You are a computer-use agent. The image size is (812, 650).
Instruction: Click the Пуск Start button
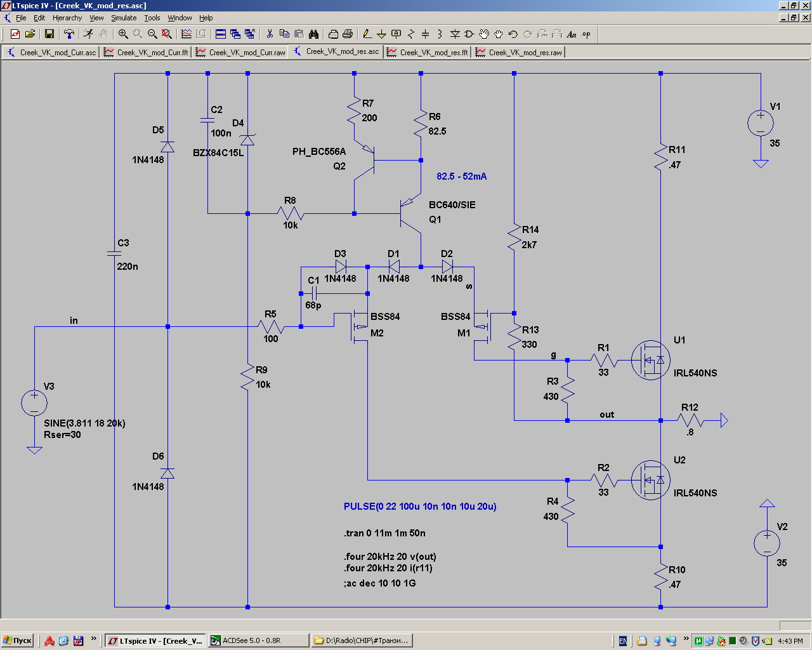pos(17,640)
